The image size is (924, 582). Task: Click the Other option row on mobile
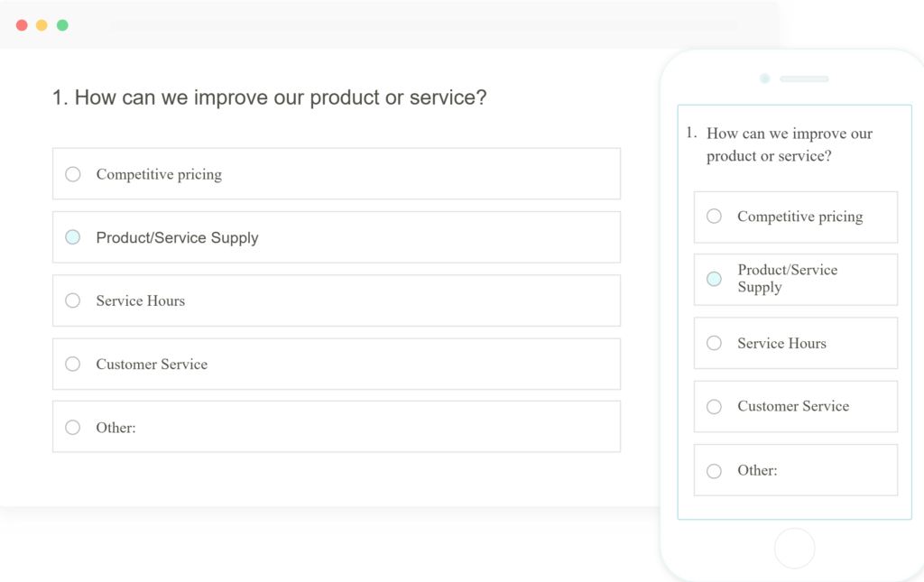[795, 469]
